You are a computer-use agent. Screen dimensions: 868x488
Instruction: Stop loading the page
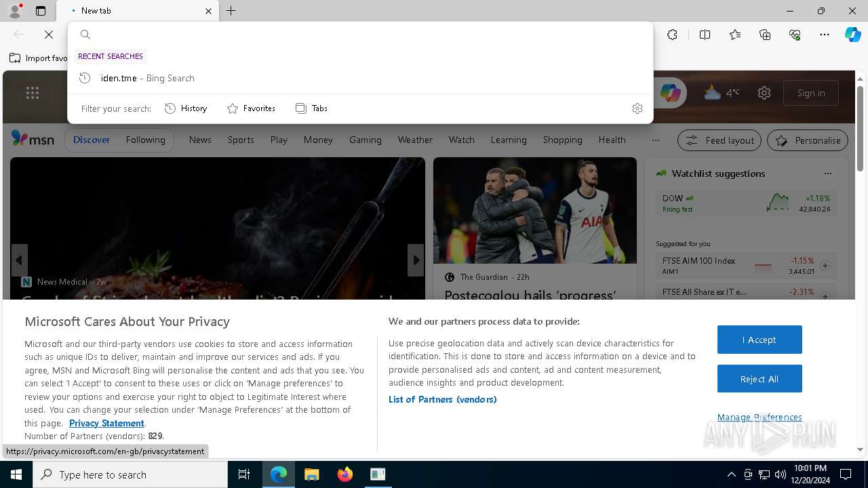point(49,35)
